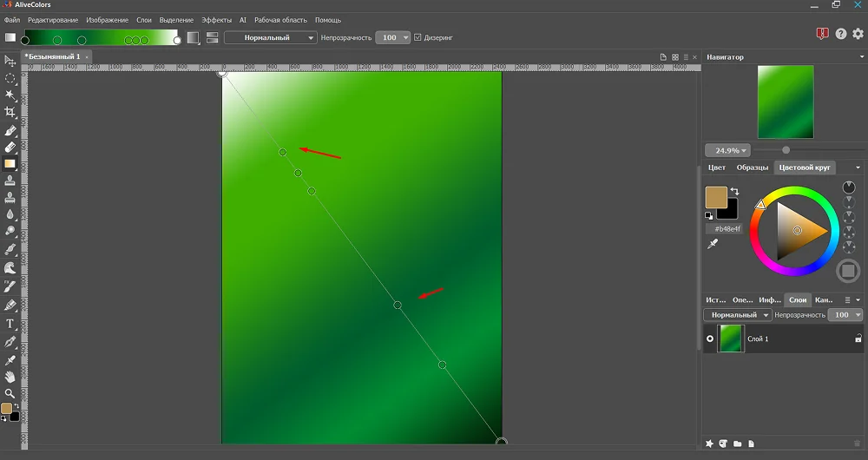This screenshot has width=868, height=460.
Task: Hide Слой 1 visibility indicator
Action: point(710,338)
